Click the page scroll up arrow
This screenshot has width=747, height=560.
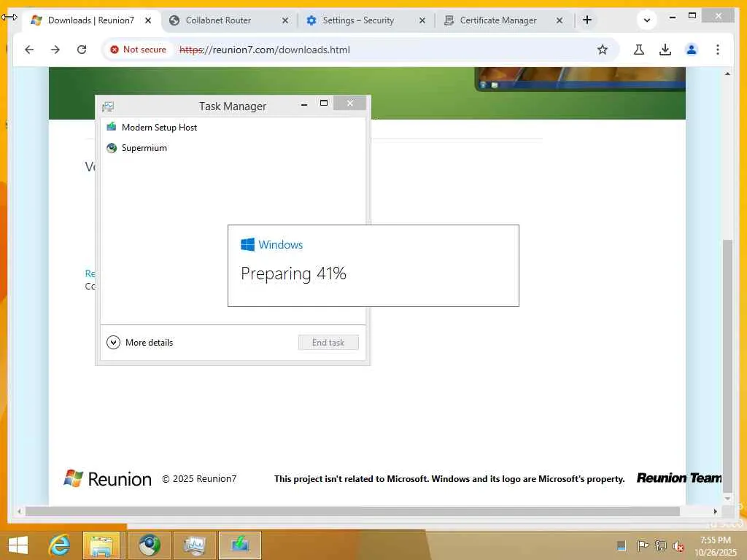(x=727, y=74)
